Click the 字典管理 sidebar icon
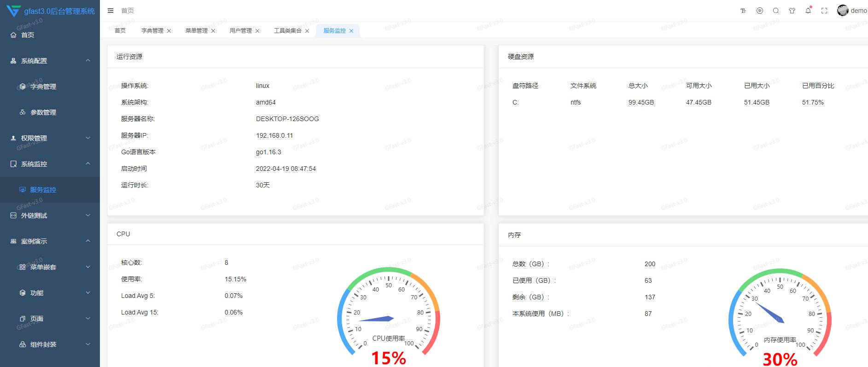 [x=23, y=87]
